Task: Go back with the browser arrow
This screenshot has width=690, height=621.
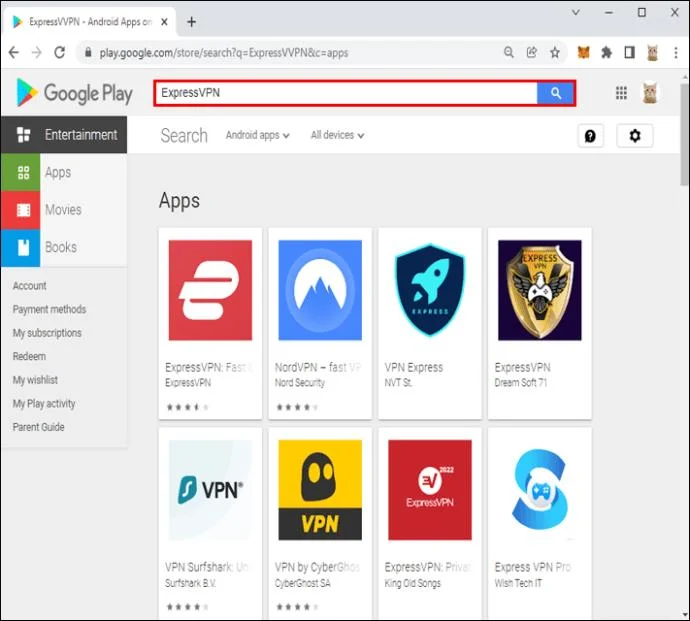Action: click(14, 53)
